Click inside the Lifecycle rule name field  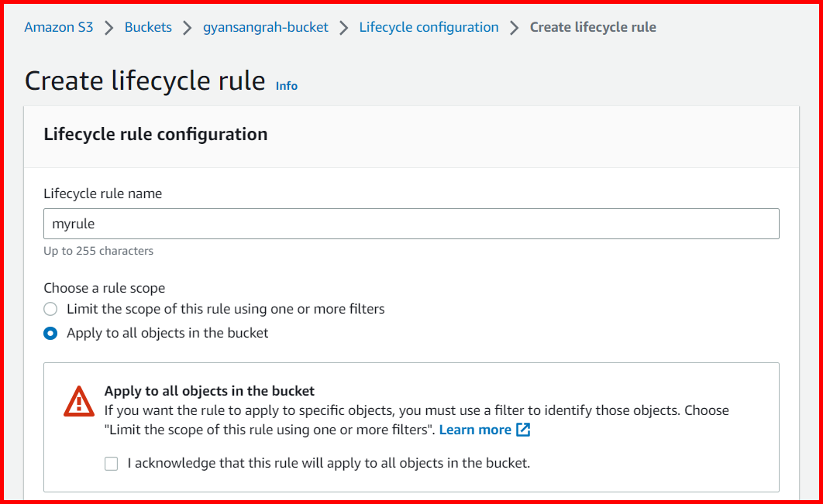click(x=411, y=224)
